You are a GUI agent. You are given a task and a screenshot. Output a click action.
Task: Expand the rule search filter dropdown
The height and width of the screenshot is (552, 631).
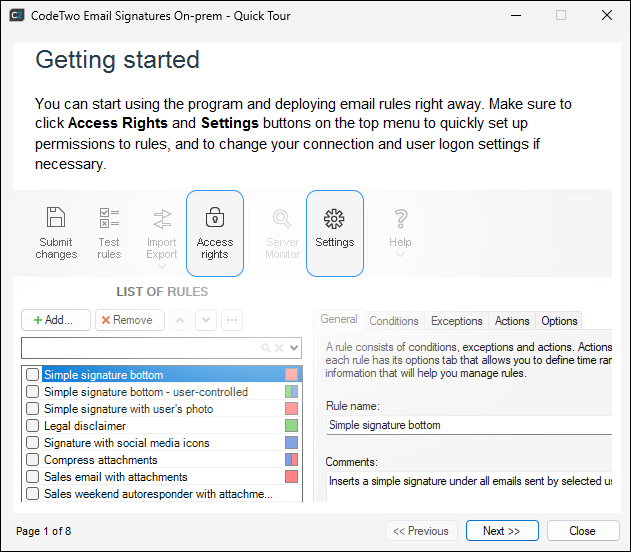pyautogui.click(x=294, y=348)
